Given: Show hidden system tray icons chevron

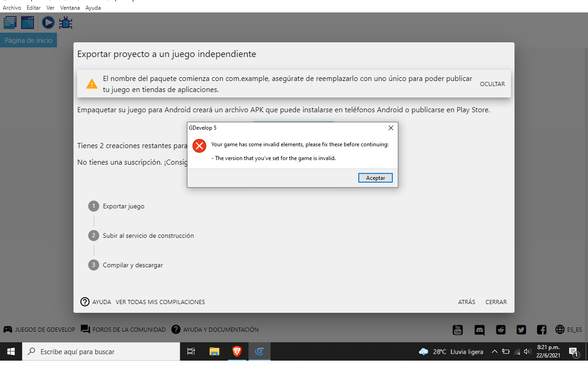Looking at the screenshot, I should (x=495, y=351).
